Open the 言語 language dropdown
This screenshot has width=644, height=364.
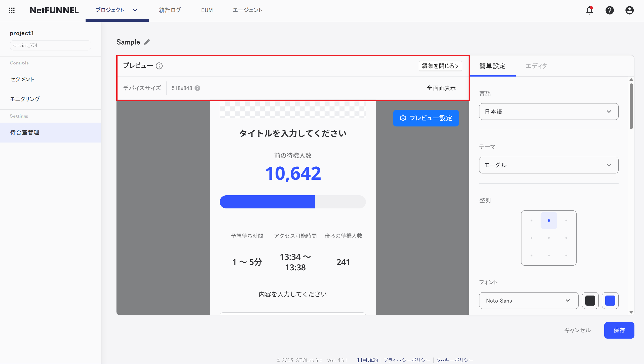pyautogui.click(x=548, y=111)
